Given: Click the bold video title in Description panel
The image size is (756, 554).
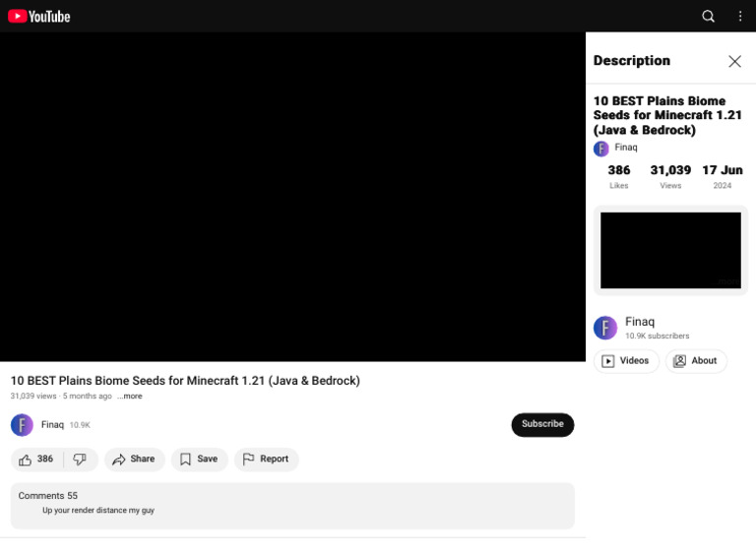Looking at the screenshot, I should click(x=667, y=115).
